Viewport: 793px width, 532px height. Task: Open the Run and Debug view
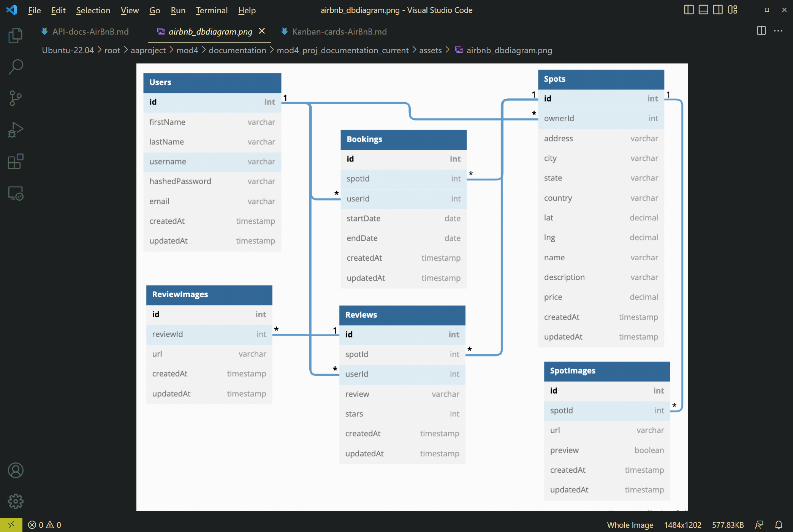(x=15, y=129)
